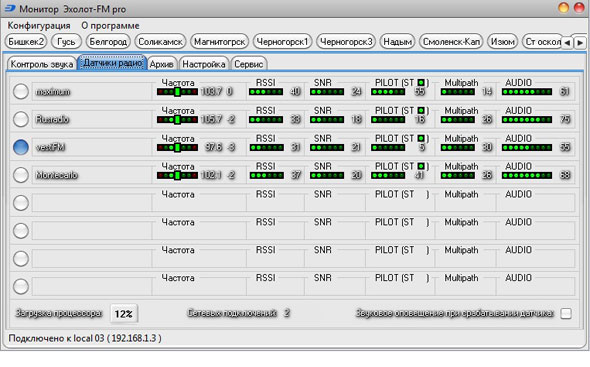590x367 pixels.
Task: Choose the Белгород location button
Action: point(108,41)
